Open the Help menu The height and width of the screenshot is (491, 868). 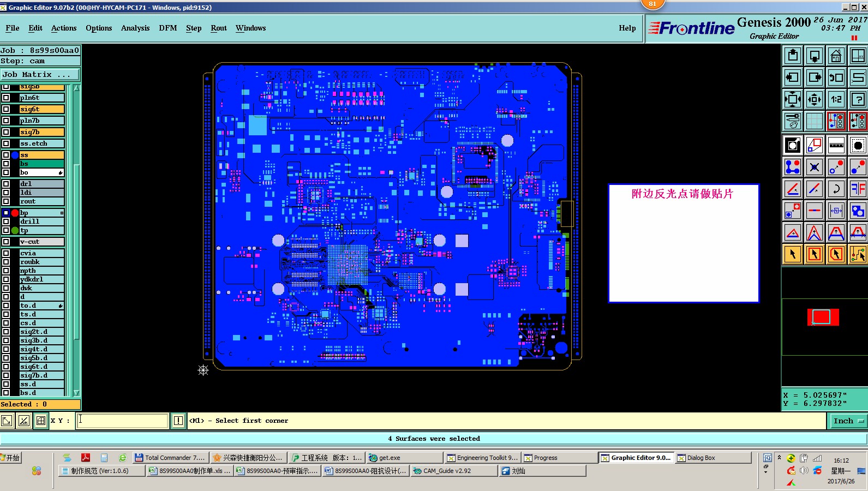(x=627, y=28)
